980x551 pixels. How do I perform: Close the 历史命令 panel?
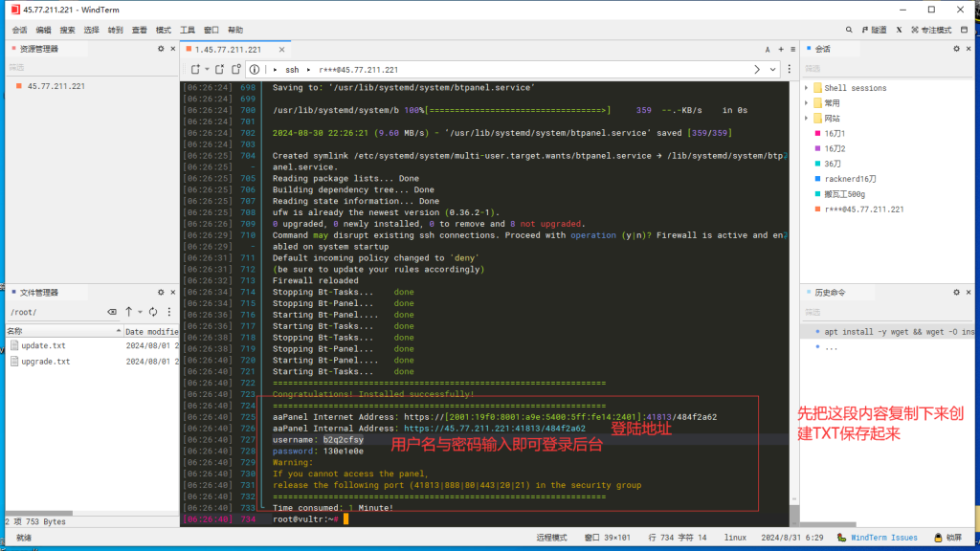969,293
